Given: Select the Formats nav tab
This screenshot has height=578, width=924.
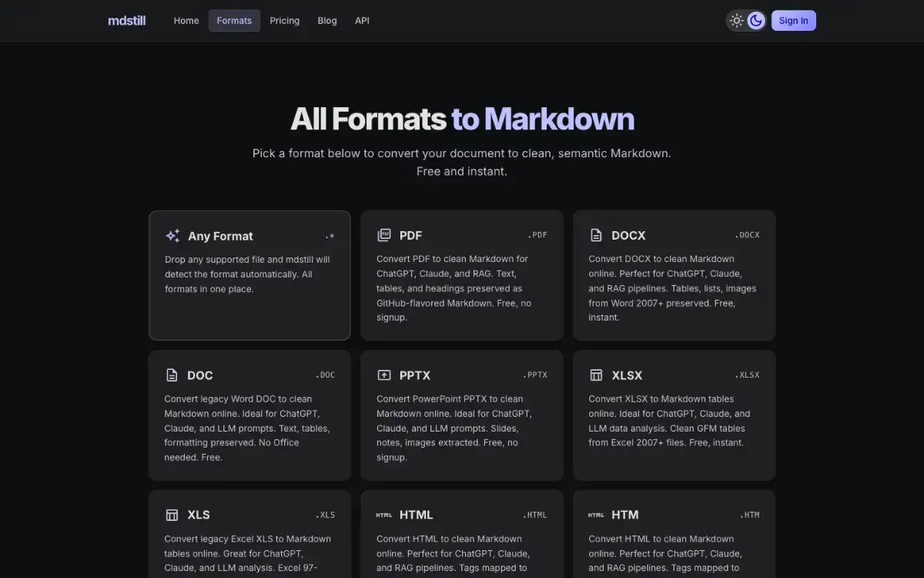Looking at the screenshot, I should point(234,21).
